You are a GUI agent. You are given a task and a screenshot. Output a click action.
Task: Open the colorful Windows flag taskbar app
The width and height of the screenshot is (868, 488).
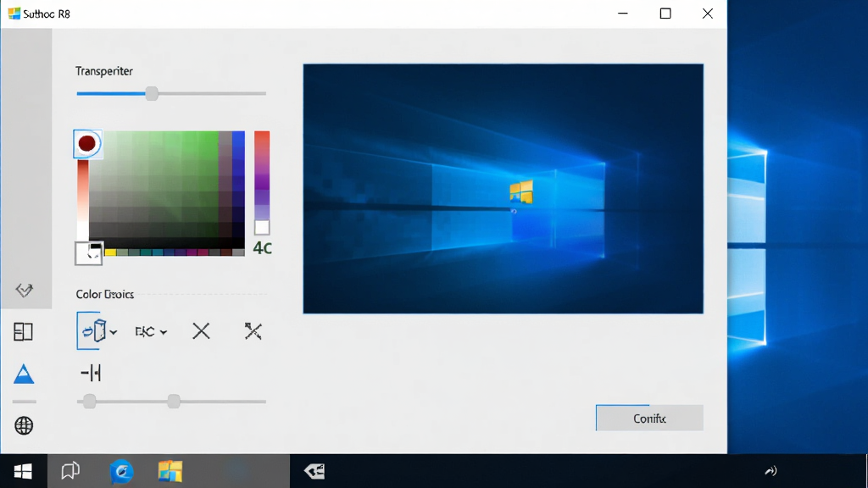coord(170,471)
